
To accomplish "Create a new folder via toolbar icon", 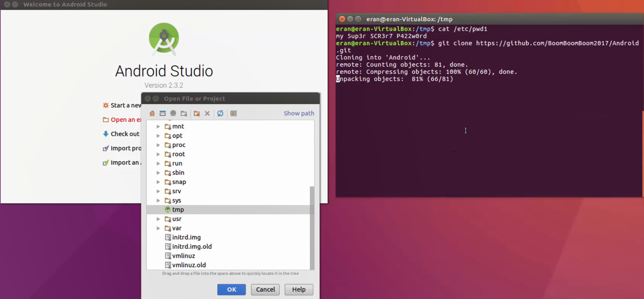I will (197, 113).
